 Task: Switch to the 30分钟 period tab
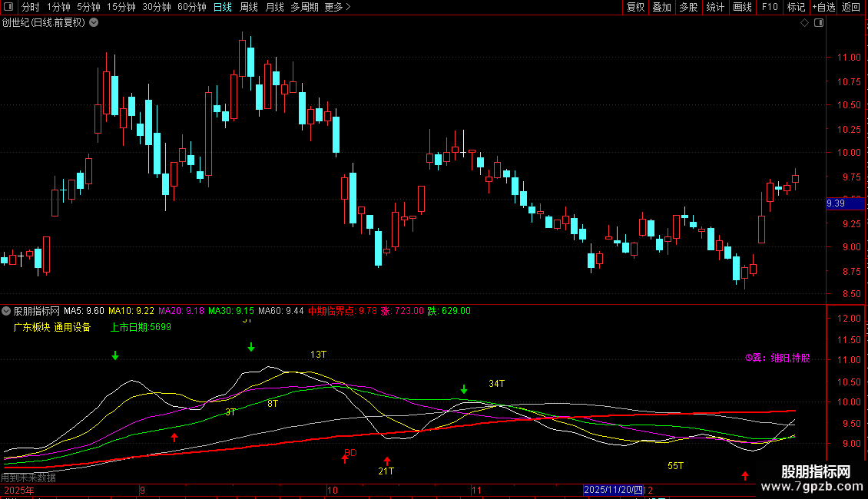[157, 7]
